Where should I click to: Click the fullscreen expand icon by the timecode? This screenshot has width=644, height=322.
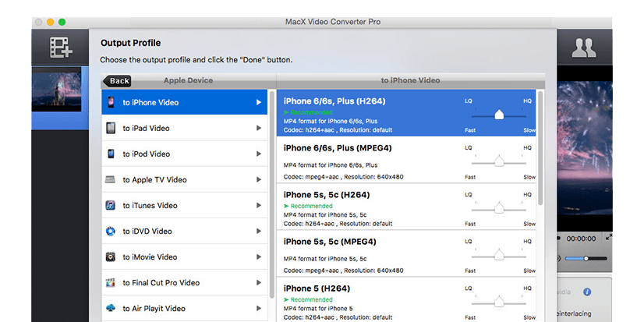point(609,237)
